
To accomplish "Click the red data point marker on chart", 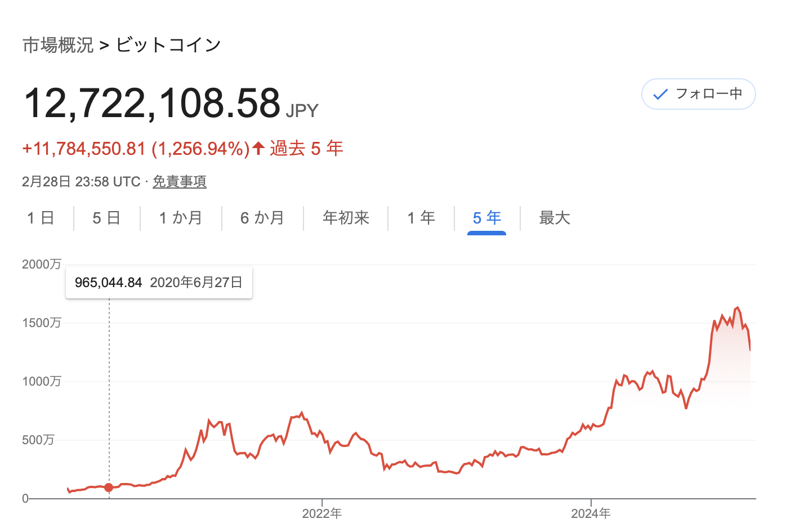I will [x=109, y=488].
